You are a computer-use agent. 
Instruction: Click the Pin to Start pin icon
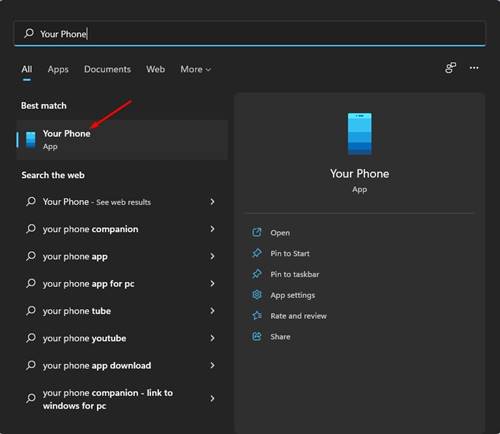pos(256,253)
